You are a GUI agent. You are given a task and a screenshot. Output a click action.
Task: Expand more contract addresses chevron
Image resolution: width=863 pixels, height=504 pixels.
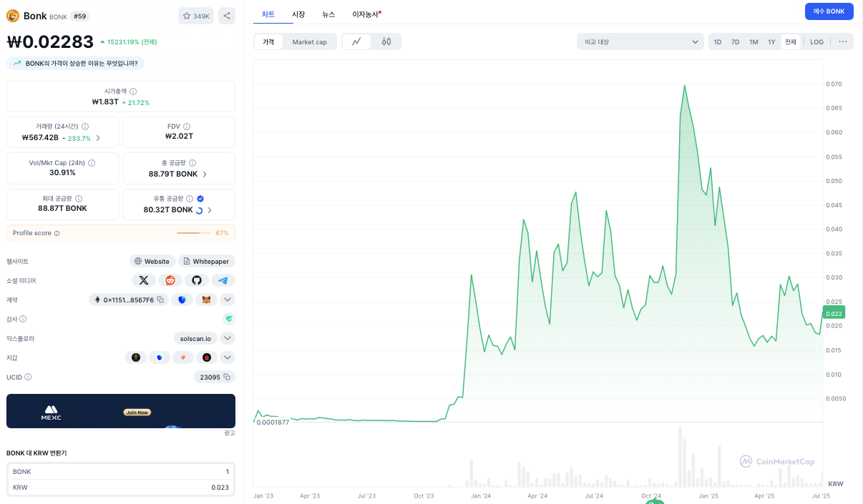pos(228,300)
